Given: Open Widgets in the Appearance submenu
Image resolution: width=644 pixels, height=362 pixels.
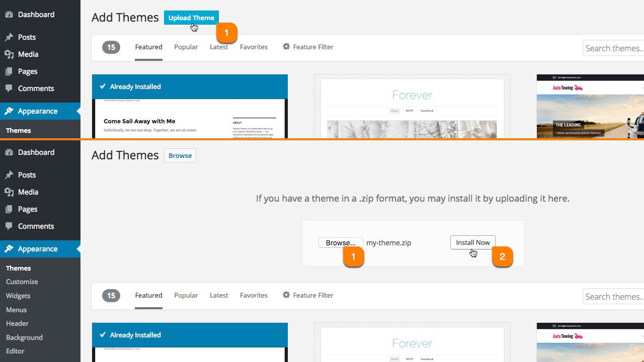Looking at the screenshot, I should [x=18, y=296].
